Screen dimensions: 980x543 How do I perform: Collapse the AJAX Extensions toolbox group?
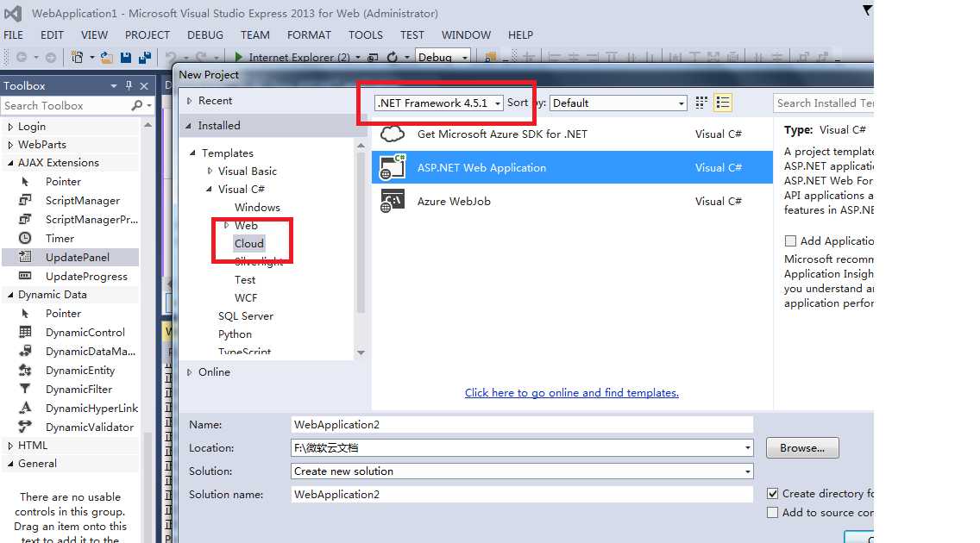click(x=10, y=163)
